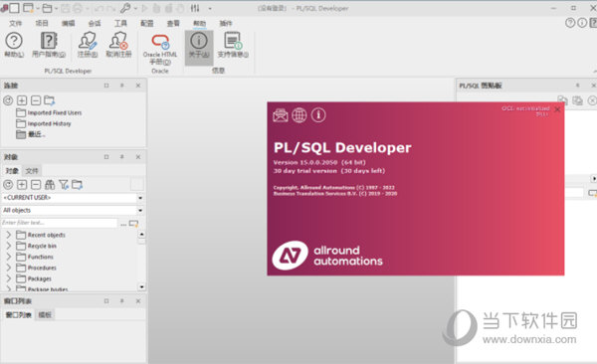The image size is (597, 364).
Task: Open the All objects dropdown
Action: pos(140,210)
